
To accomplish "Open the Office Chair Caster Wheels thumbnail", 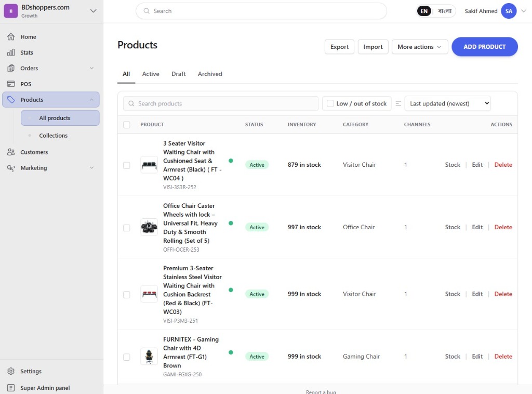I will tap(149, 227).
